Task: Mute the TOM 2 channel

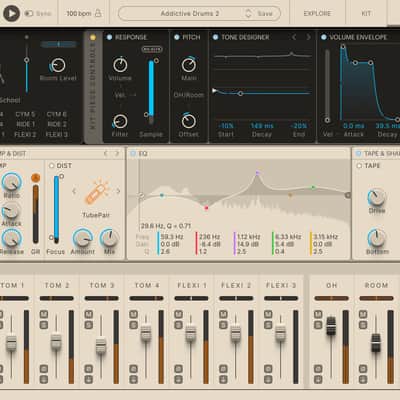Action: pyautogui.click(x=44, y=314)
